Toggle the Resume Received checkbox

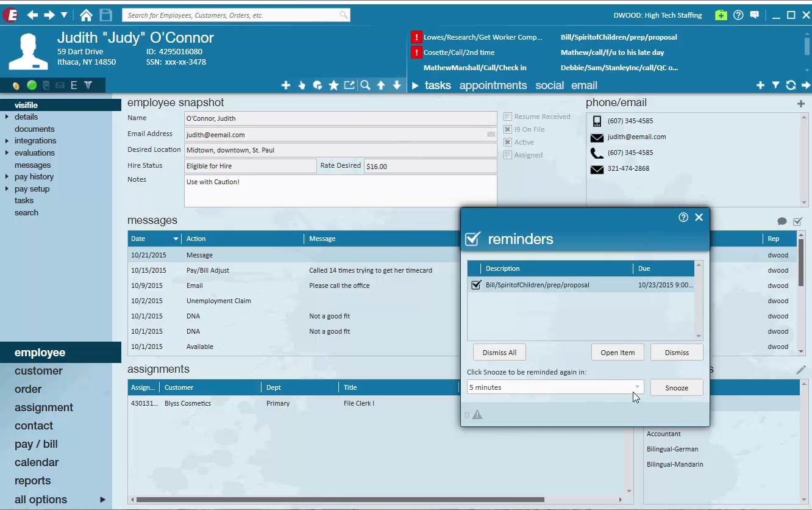coord(507,117)
